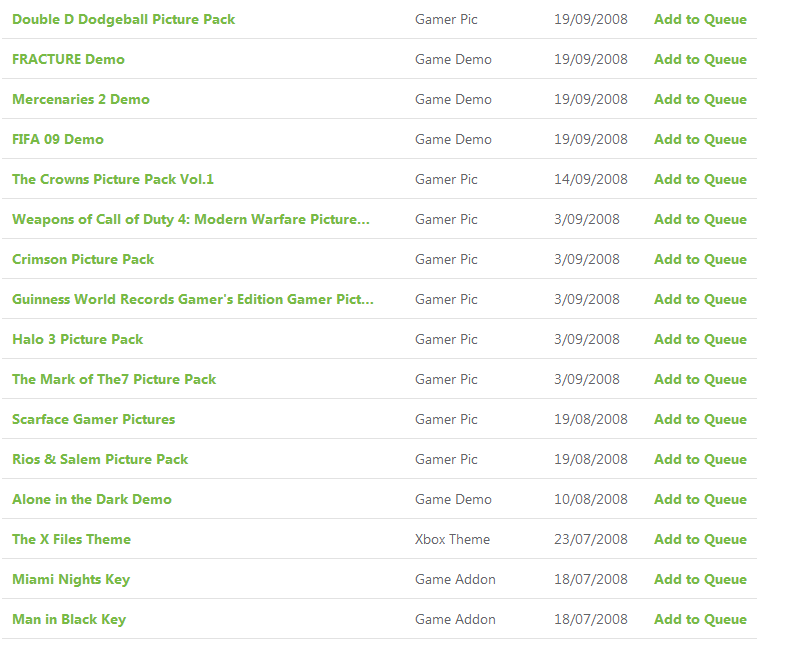Add Mercenaries 2 Demo to queue
Viewport: 801px width, 648px height.
tap(700, 99)
